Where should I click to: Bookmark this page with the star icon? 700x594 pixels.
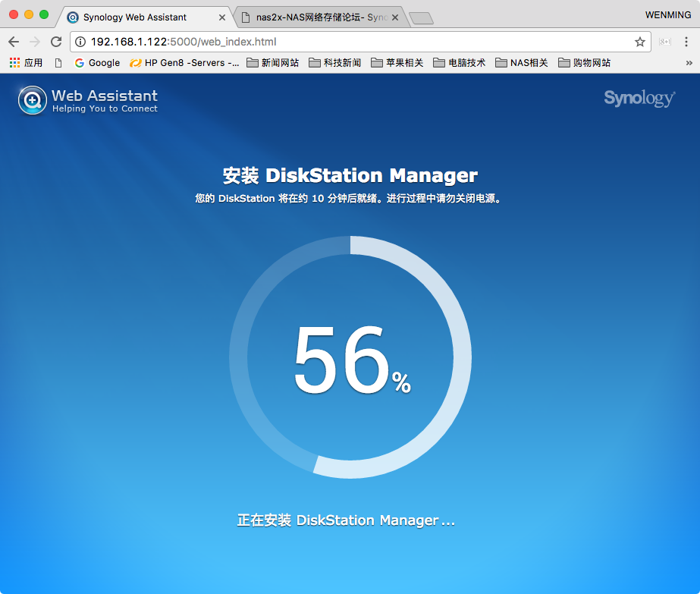tap(639, 42)
